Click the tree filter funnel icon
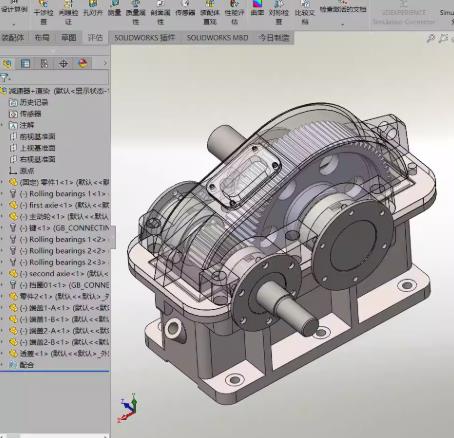This screenshot has height=438, width=454. point(4,78)
